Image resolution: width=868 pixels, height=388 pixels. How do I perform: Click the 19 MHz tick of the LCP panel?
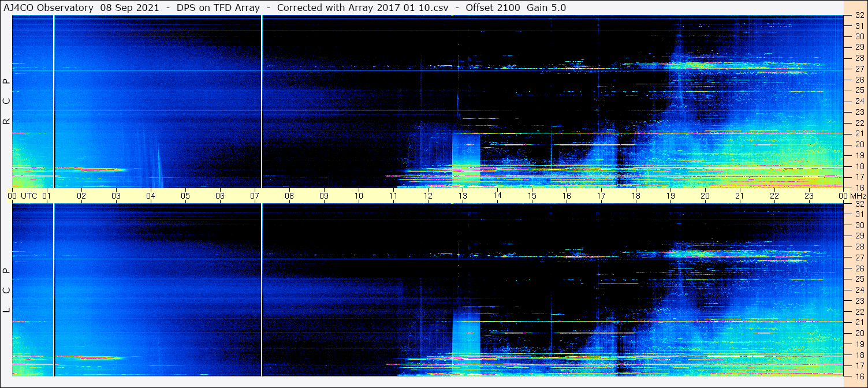859,344
